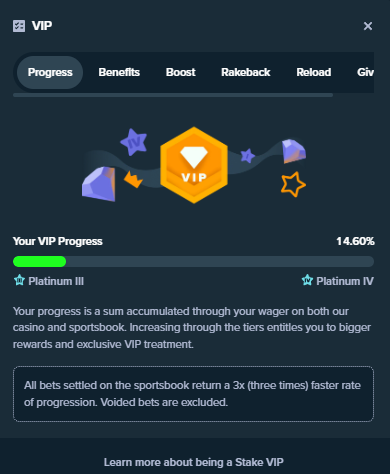
Task: Select the Progress tab
Action: coord(50,72)
